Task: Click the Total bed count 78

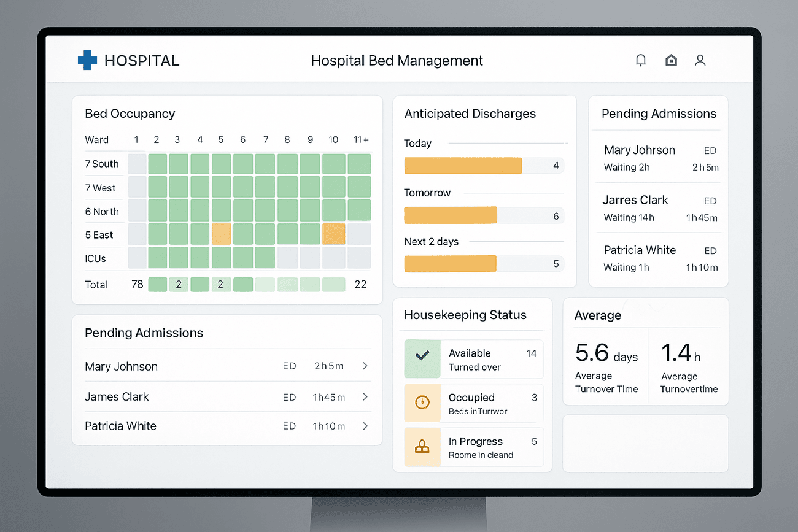Action: pos(136,284)
